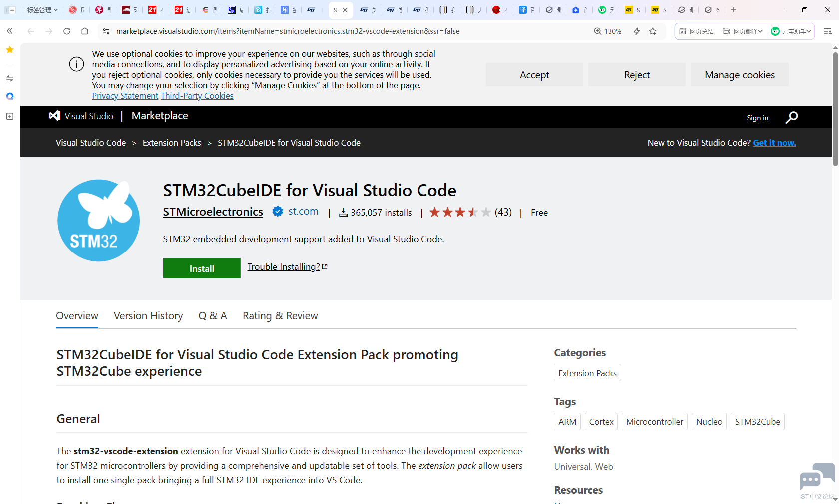Switch to the Overview tab
839x504 pixels.
[x=77, y=316]
